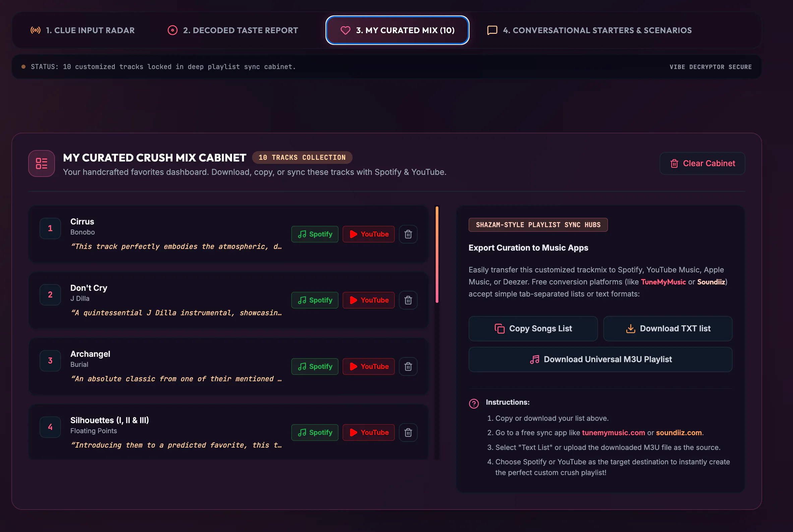
Task: Click the copy icon in Copy Songs List
Action: (x=499, y=329)
